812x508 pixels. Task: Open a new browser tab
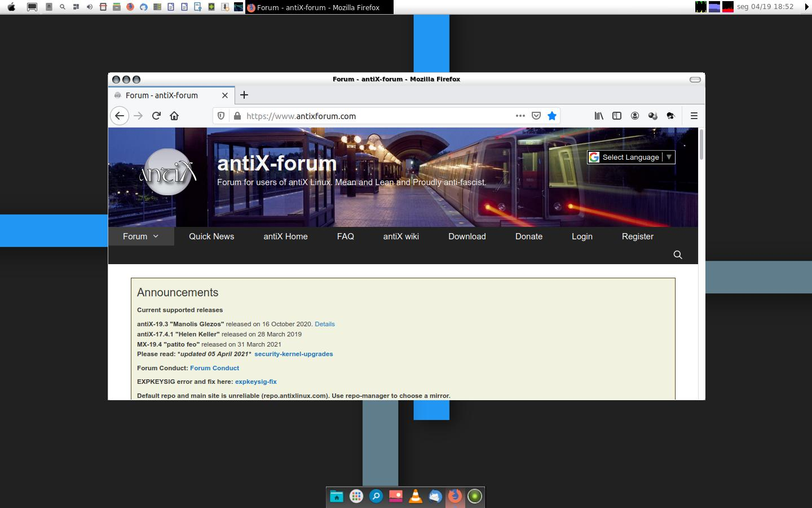(244, 95)
